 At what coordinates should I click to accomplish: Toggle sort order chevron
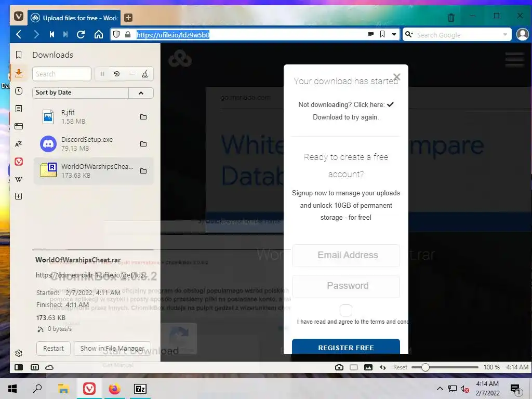141,93
